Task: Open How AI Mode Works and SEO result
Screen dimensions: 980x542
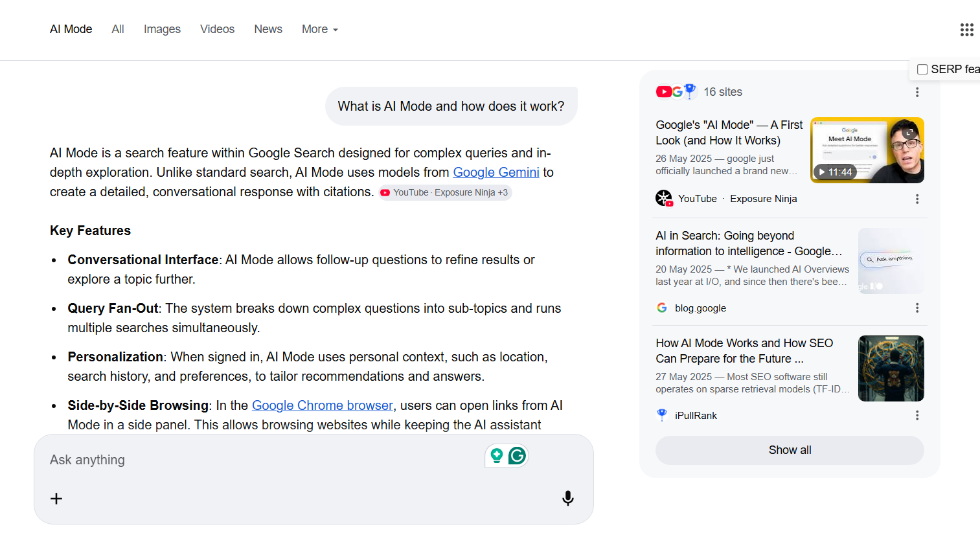Action: pos(744,351)
